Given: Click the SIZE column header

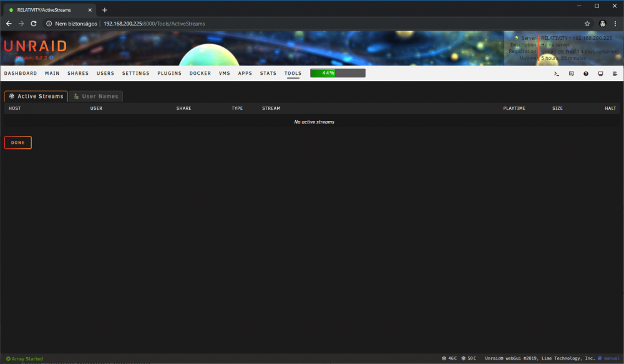Looking at the screenshot, I should click(557, 108).
